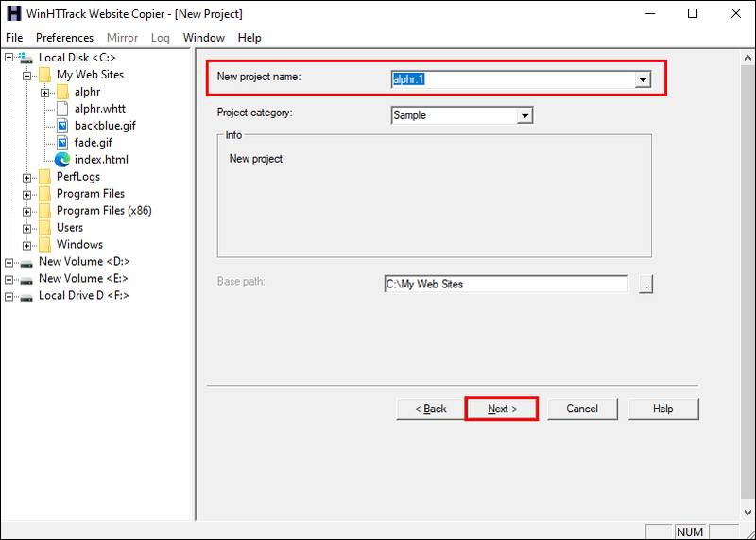
Task: Select the Program Files (x86) tree label
Action: pos(104,210)
